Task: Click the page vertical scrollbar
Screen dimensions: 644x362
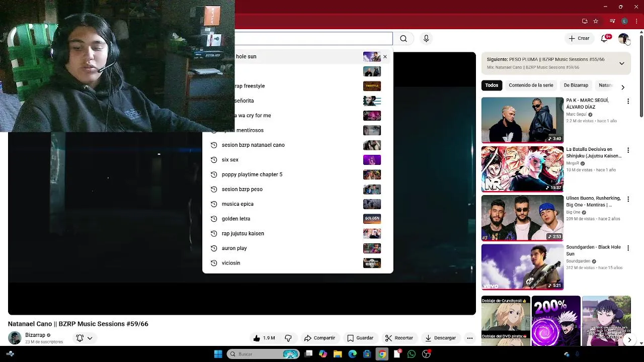Action: coord(641,75)
